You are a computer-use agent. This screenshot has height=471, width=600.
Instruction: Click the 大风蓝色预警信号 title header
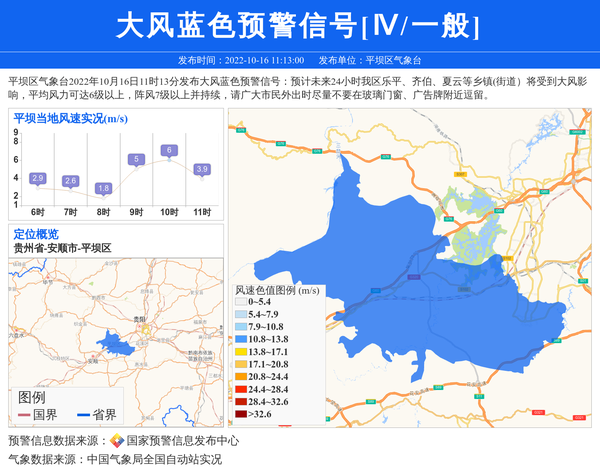click(299, 26)
